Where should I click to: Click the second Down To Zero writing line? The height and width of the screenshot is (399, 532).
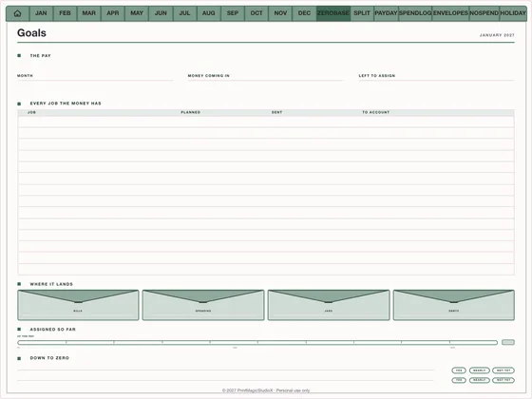coord(226,379)
